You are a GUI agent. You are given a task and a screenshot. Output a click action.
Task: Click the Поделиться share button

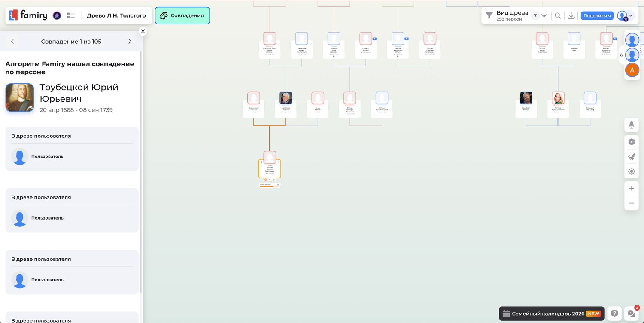click(597, 16)
